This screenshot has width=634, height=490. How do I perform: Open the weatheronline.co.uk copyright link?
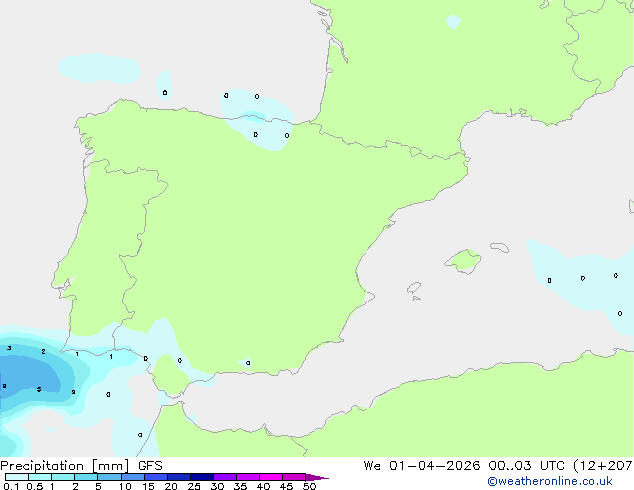pyautogui.click(x=549, y=481)
